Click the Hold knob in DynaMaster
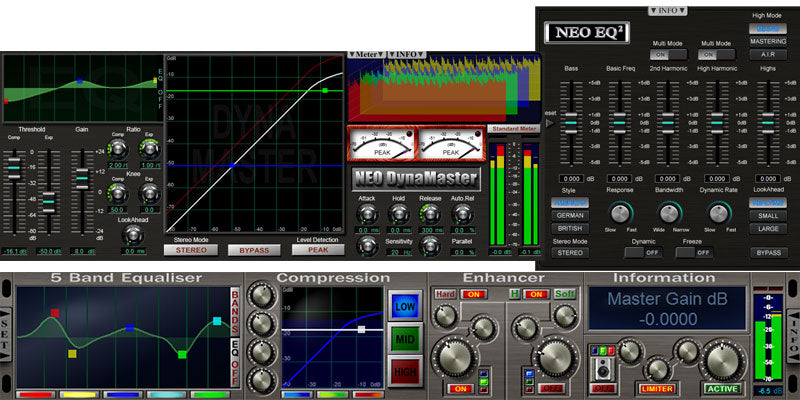Screen dimensions: 800x400 click(x=398, y=214)
